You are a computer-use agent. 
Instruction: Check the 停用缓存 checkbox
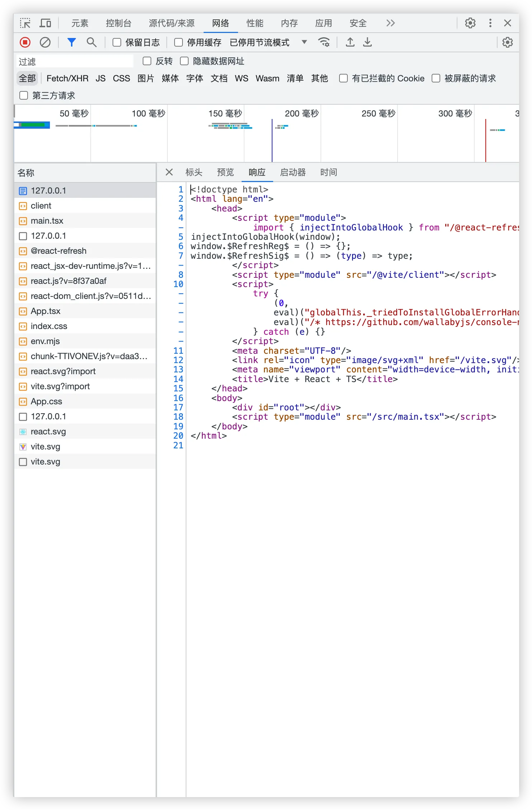179,43
